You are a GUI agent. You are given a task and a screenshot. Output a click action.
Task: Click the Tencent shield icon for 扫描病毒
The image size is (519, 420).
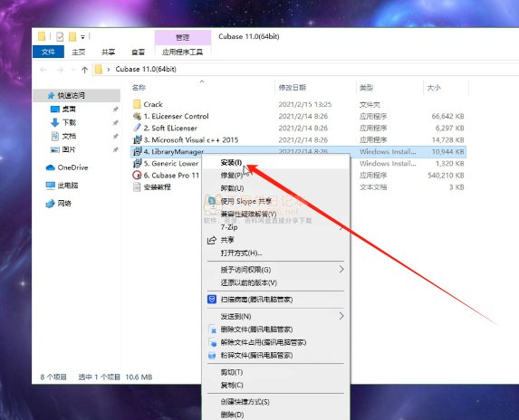212,300
